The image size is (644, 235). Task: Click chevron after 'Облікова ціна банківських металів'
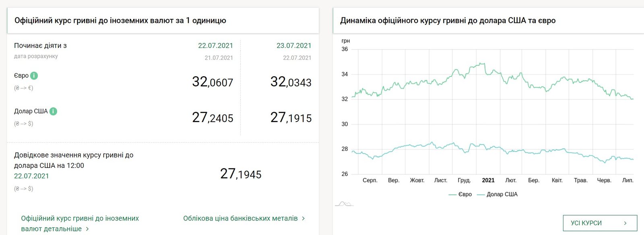[x=303, y=219]
